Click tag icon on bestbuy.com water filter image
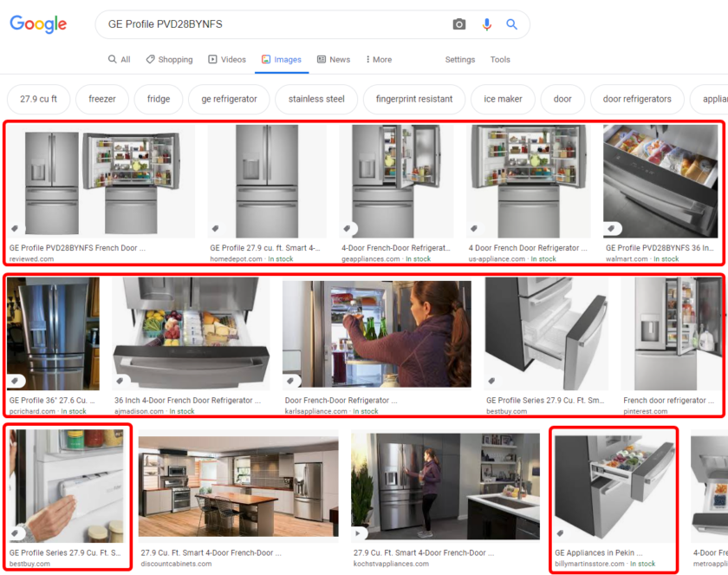Screen dimensions: 728x575 click(15, 533)
